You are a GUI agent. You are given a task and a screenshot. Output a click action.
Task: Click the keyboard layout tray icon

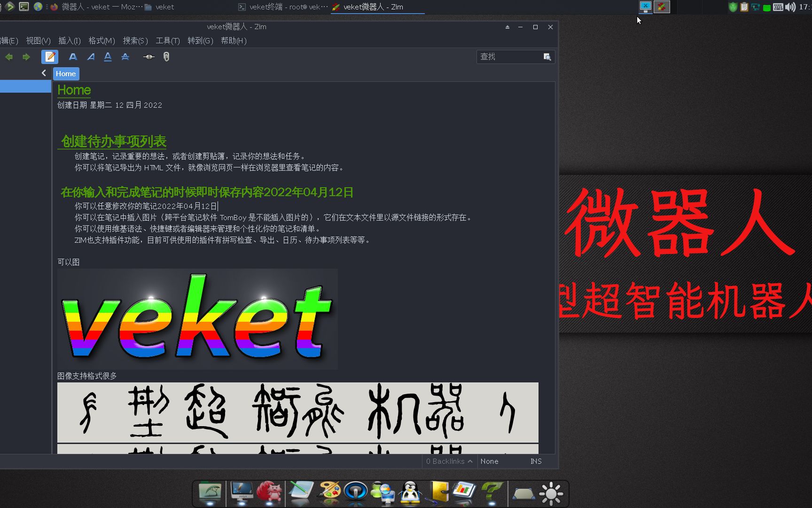(x=778, y=7)
